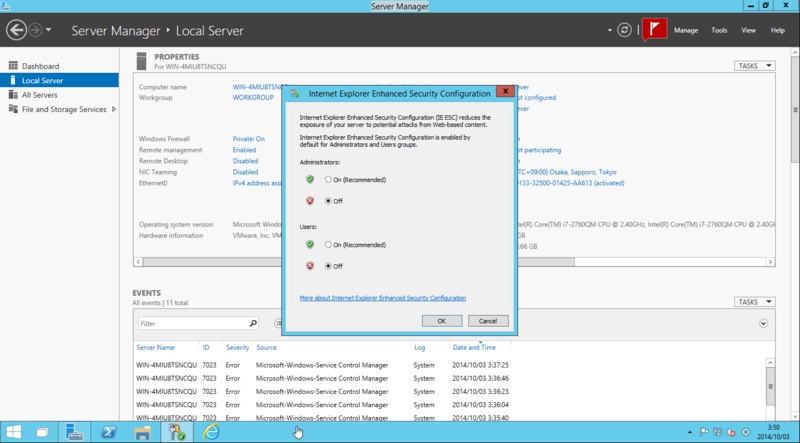Click Remote management Enabled link
Screen dimensions: 800x443
244,150
